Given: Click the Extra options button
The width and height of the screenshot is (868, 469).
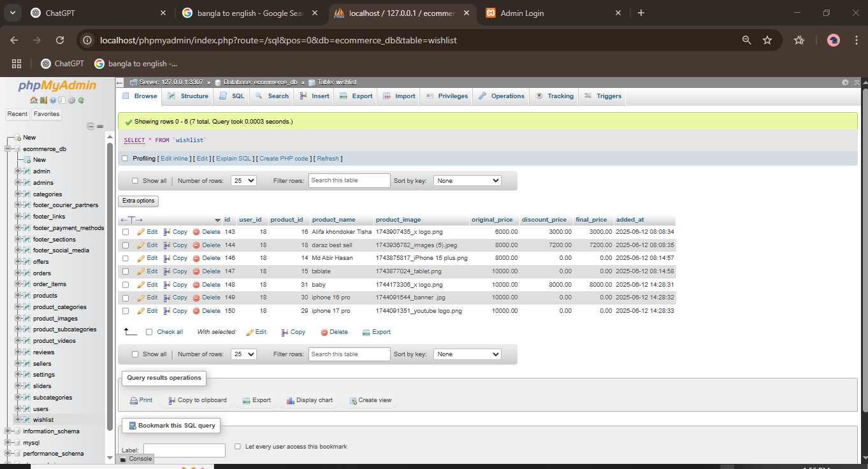Looking at the screenshot, I should (x=138, y=201).
